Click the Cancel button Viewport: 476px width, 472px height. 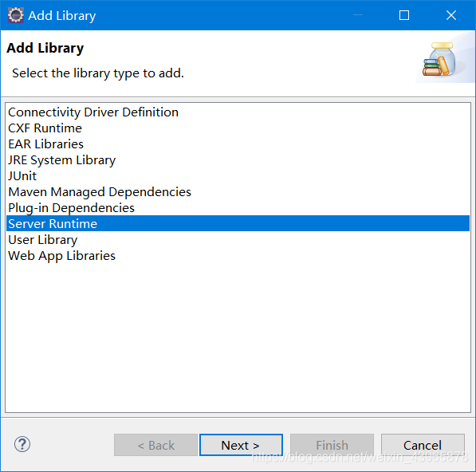click(423, 445)
